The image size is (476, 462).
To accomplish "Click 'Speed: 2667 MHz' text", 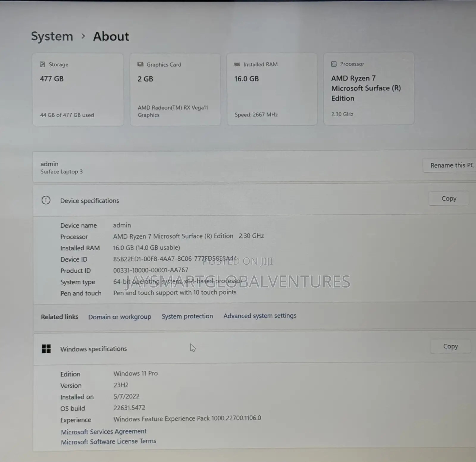I will pyautogui.click(x=256, y=114).
